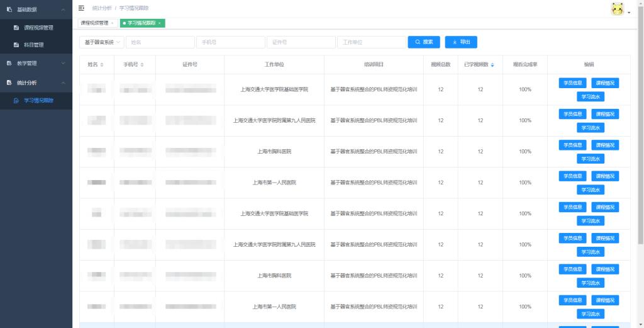
Task: Focus the 工作单位 search input field
Action: click(372, 42)
